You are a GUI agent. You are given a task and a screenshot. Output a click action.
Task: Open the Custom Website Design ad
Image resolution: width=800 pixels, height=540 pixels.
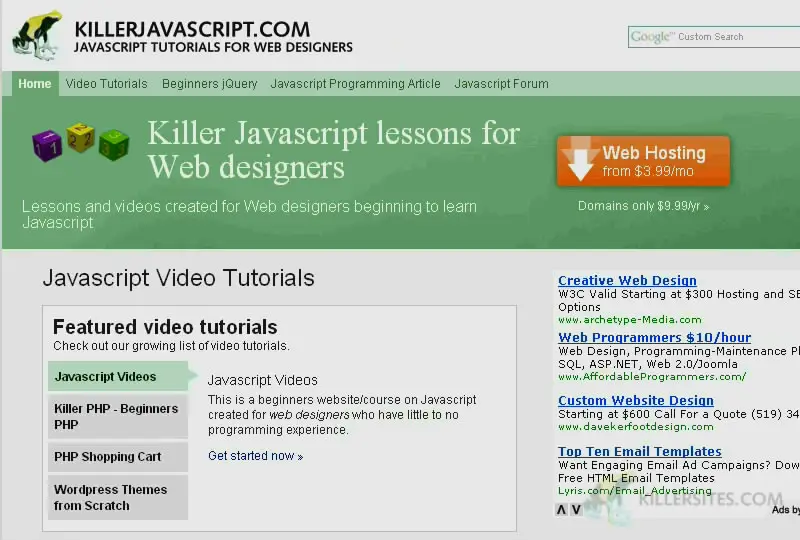[x=636, y=401]
